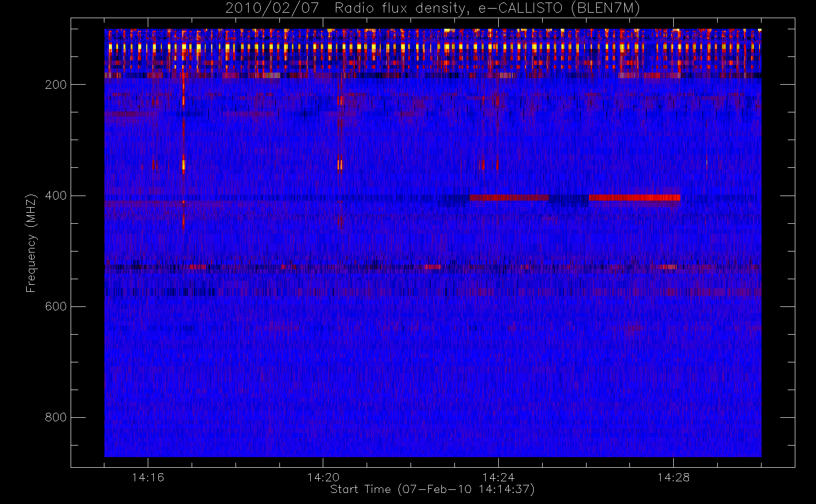Click the 14:16 time tick label
This screenshot has height=504, width=816.
(x=148, y=477)
